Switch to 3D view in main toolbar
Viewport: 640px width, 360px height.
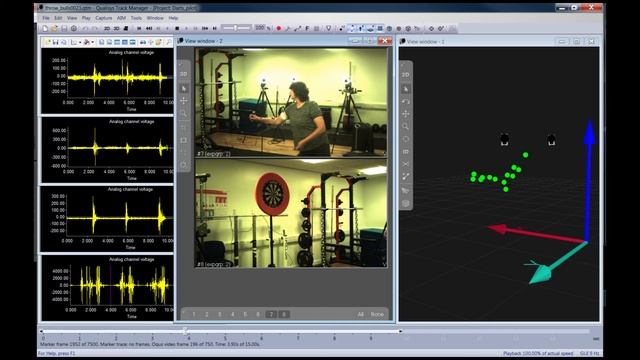point(116,29)
